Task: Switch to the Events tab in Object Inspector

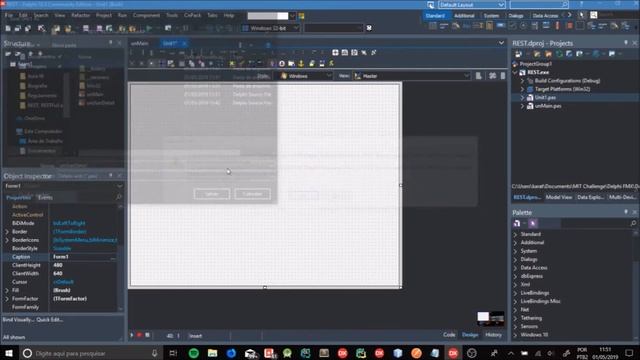Action: (45, 198)
